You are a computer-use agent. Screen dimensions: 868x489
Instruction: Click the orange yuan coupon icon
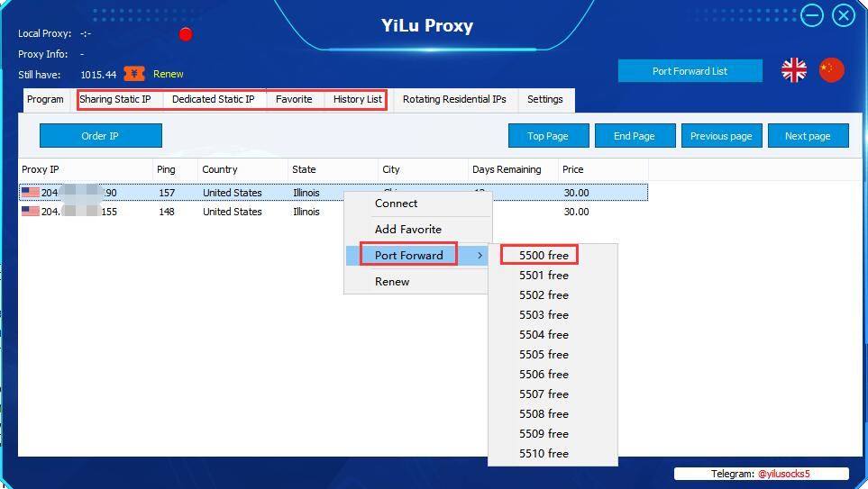coord(134,74)
